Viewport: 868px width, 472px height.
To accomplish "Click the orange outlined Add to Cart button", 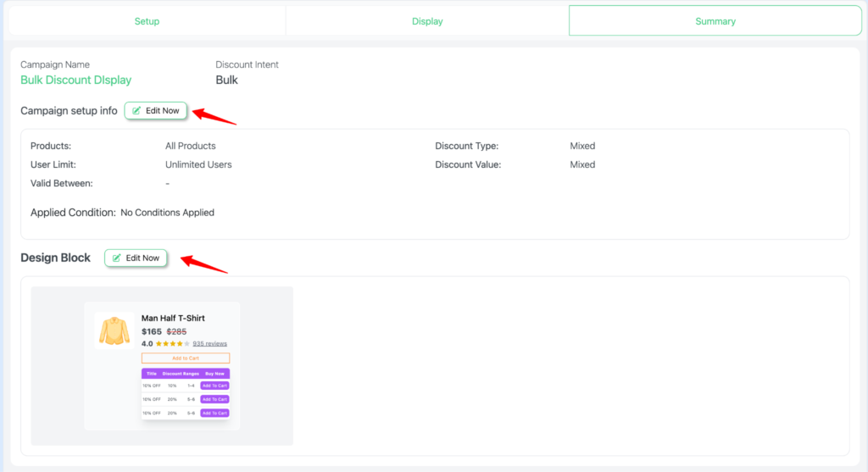I will point(186,358).
